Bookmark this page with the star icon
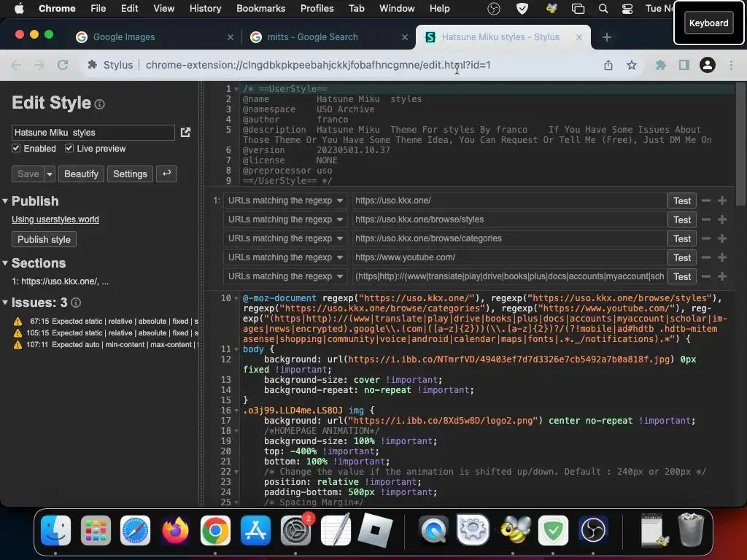 (x=632, y=65)
